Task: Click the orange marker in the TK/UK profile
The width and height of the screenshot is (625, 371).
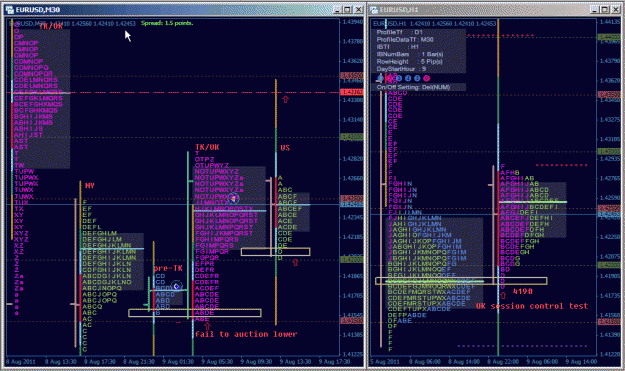Action: pyautogui.click(x=234, y=197)
